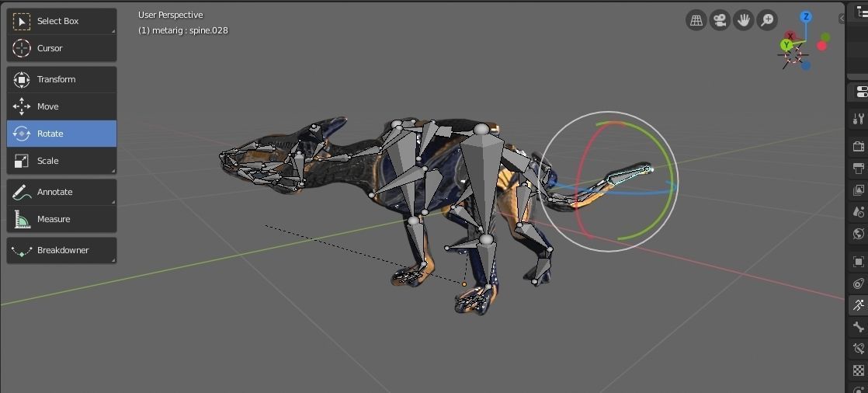Select the Annotate tool
The height and width of the screenshot is (393, 868).
pyautogui.click(x=61, y=192)
